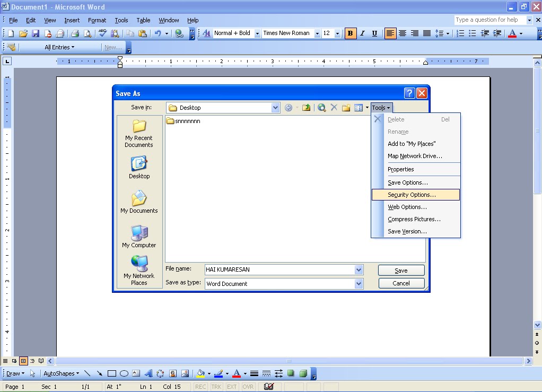Expand the File name dropdown arrow
Image resolution: width=542 pixels, height=392 pixels.
pos(359,269)
